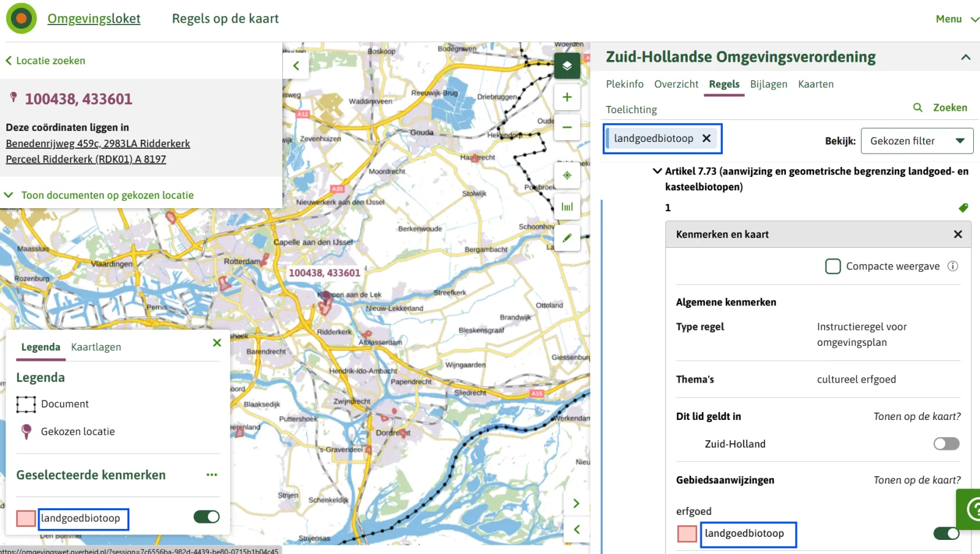
Task: Collapse Artikel 7.73 section
Action: pos(657,171)
